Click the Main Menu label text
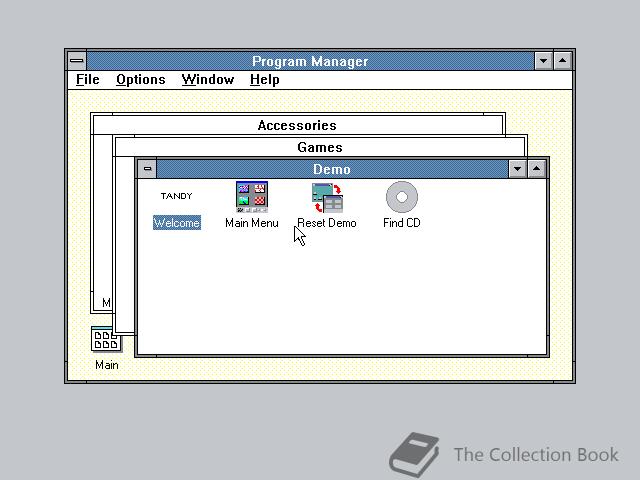The height and width of the screenshot is (480, 640). 252,223
